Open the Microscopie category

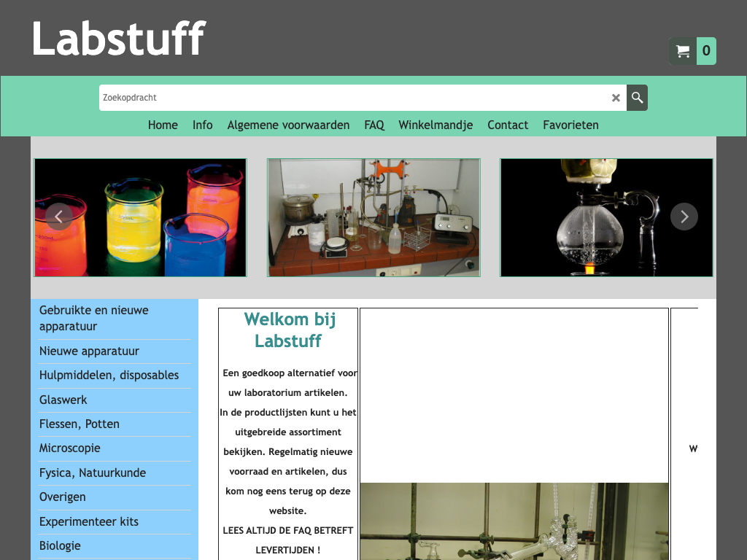coord(70,448)
